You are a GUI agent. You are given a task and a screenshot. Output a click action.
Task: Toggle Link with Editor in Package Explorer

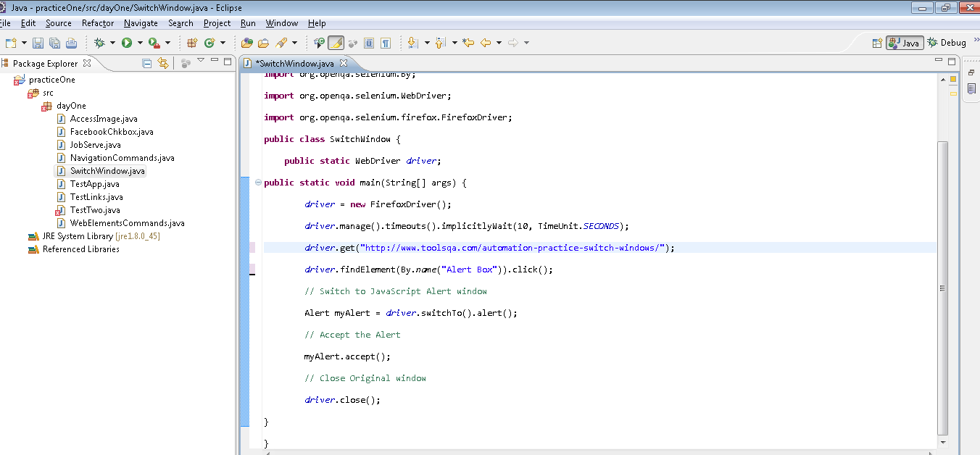coord(163,63)
